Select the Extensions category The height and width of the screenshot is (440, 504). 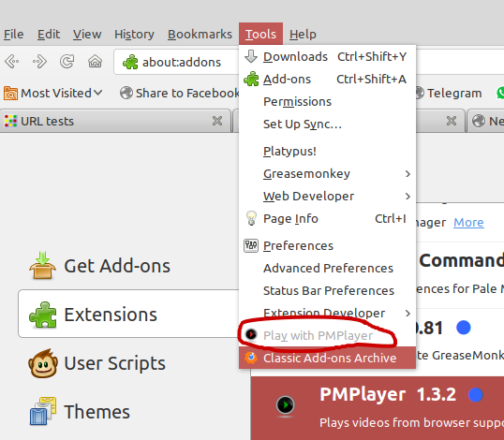(x=128, y=314)
